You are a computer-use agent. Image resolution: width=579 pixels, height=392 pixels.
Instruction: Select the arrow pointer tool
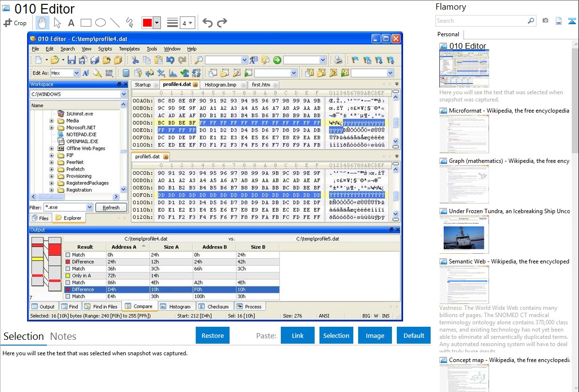[57, 23]
